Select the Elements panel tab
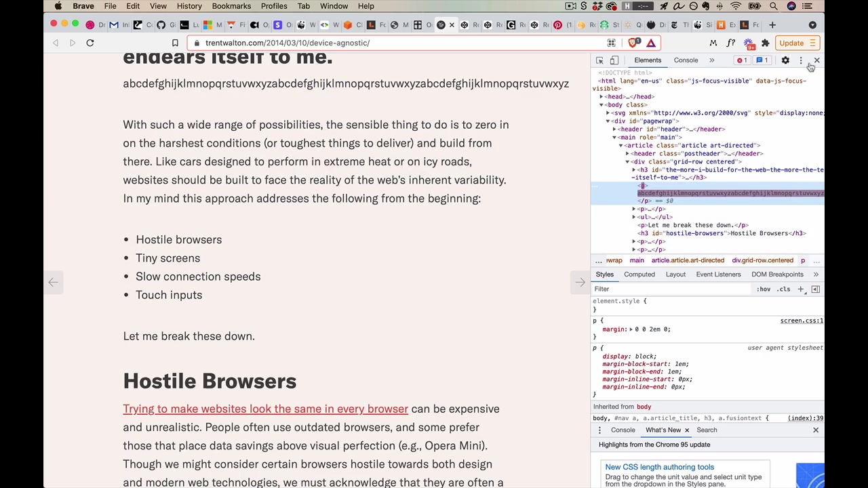This screenshot has height=488, width=868. coord(648,60)
